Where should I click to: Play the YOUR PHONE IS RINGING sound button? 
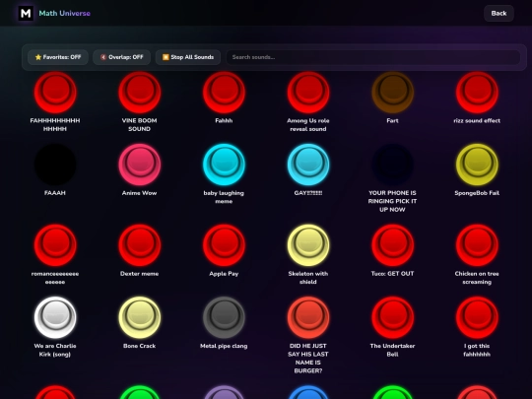(x=392, y=165)
